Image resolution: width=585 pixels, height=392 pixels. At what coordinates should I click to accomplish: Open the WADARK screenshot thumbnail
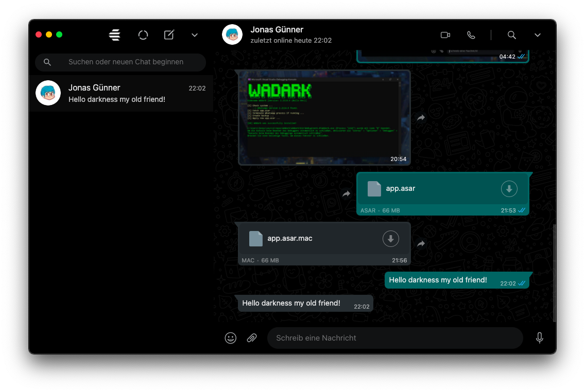coord(324,118)
